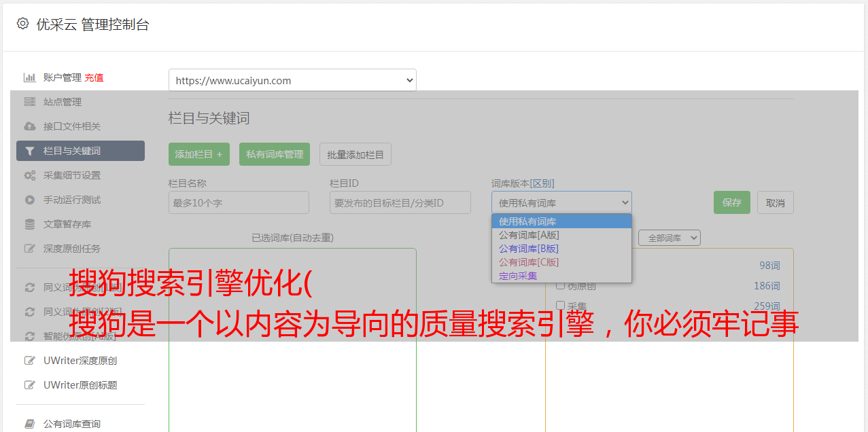Click the edit icon for UWriter原创标题
The image size is (868, 432).
click(29, 385)
